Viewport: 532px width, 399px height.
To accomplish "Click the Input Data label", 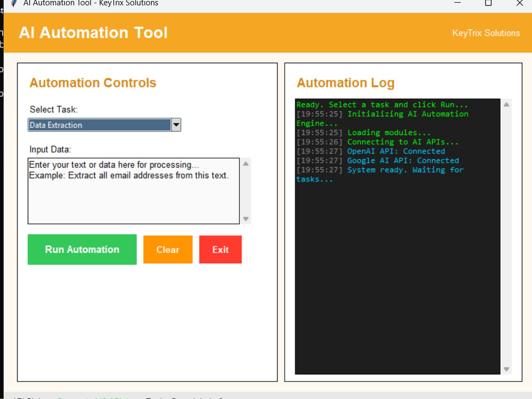I will (50, 149).
